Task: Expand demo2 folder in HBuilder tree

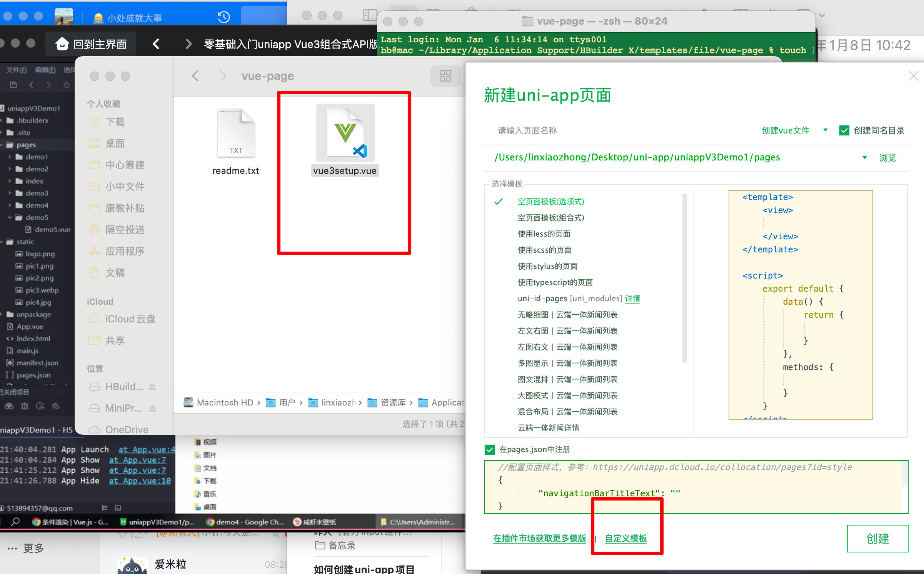Action: click(x=10, y=169)
